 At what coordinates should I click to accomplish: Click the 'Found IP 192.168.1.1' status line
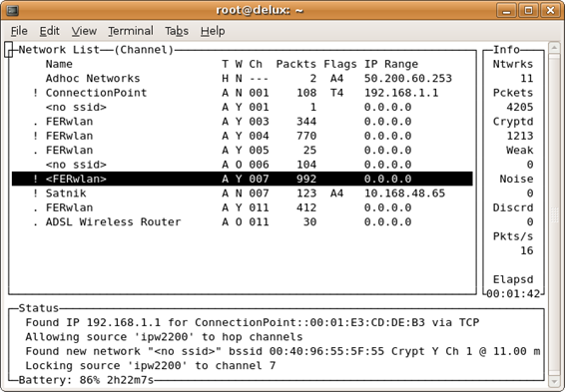tap(253, 322)
